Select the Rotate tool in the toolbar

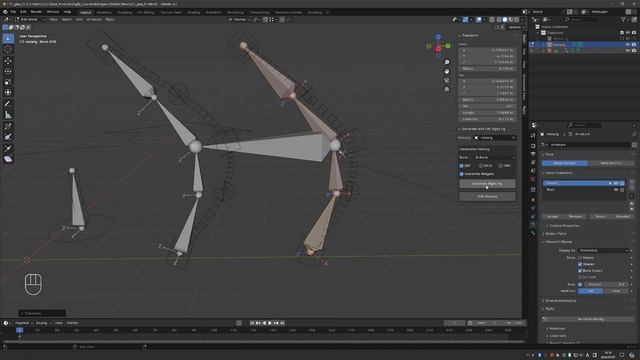[8, 71]
